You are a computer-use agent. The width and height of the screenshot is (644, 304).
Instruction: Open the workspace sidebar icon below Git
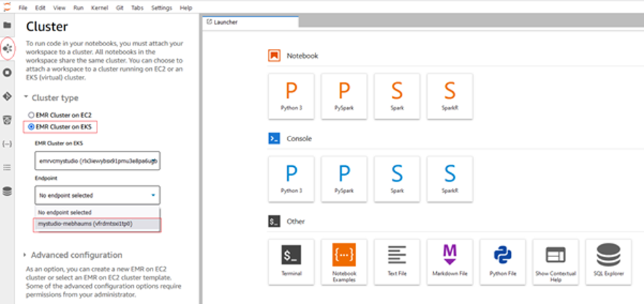(x=7, y=120)
